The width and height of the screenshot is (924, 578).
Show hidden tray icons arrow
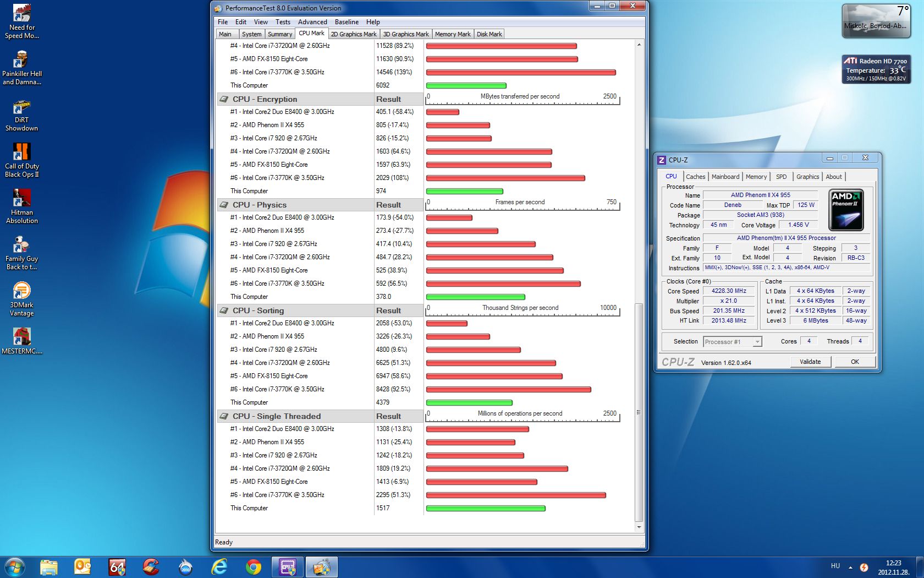click(850, 567)
